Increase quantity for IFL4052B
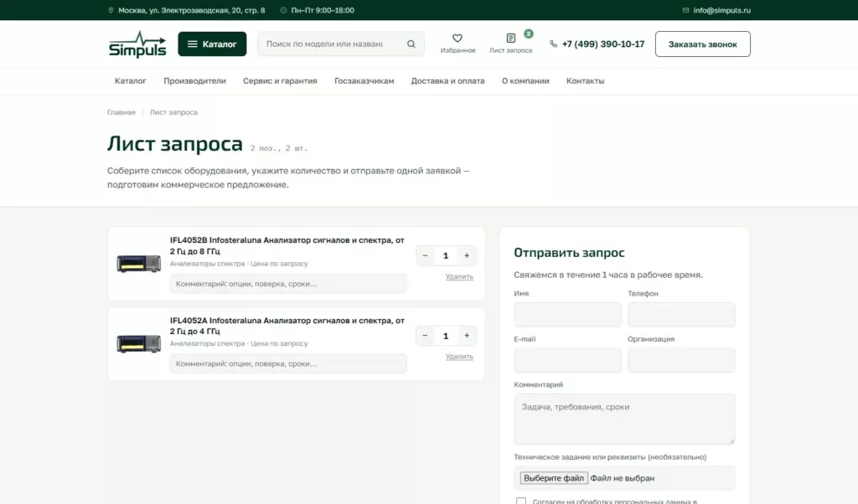 (467, 255)
